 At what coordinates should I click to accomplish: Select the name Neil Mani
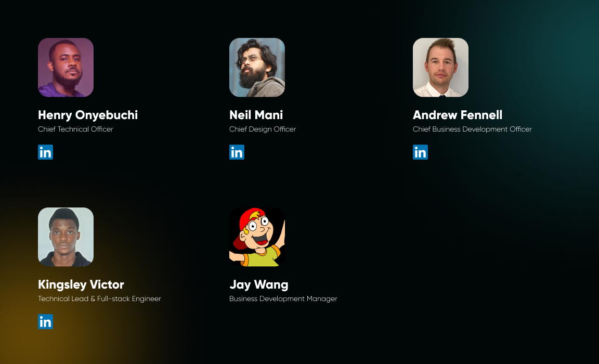[256, 115]
